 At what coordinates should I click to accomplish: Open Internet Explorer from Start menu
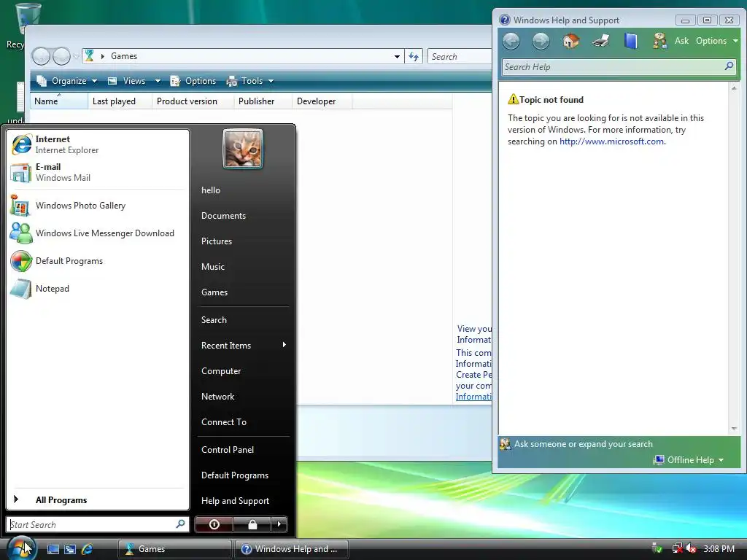98,144
